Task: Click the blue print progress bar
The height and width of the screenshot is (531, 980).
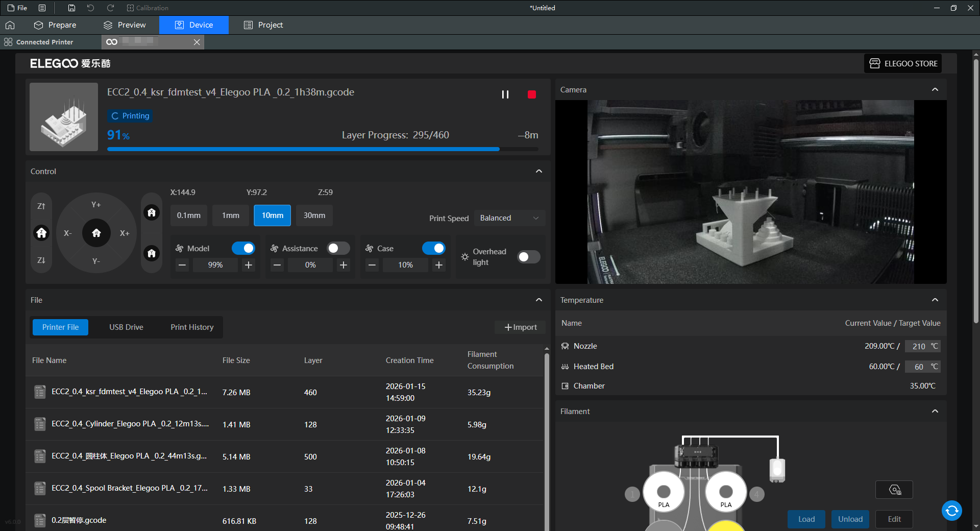Action: pyautogui.click(x=303, y=149)
